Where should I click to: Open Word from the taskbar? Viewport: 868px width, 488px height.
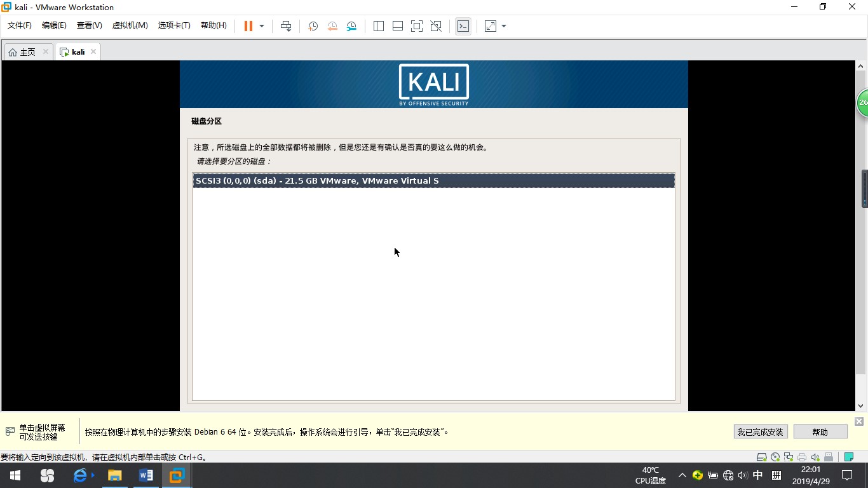(x=146, y=475)
